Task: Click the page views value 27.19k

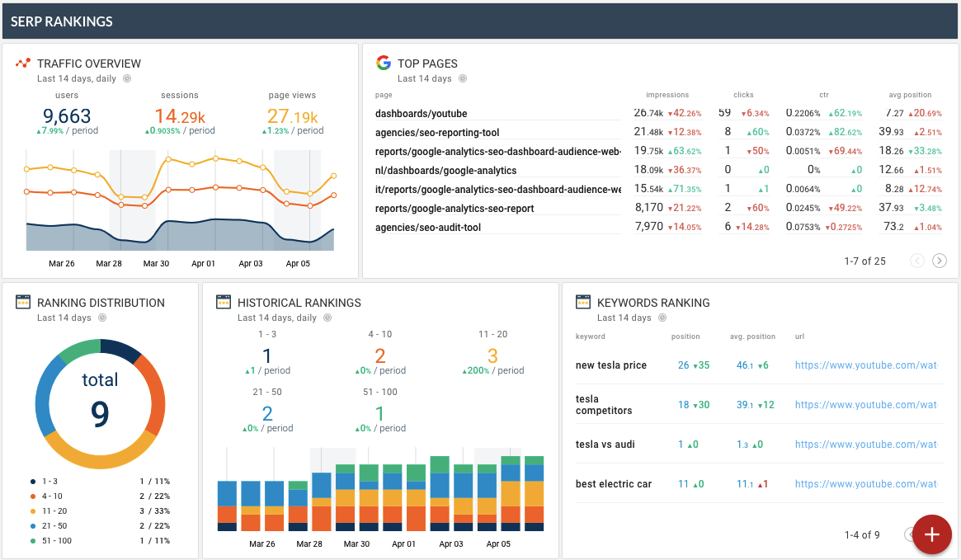Action: [292, 115]
